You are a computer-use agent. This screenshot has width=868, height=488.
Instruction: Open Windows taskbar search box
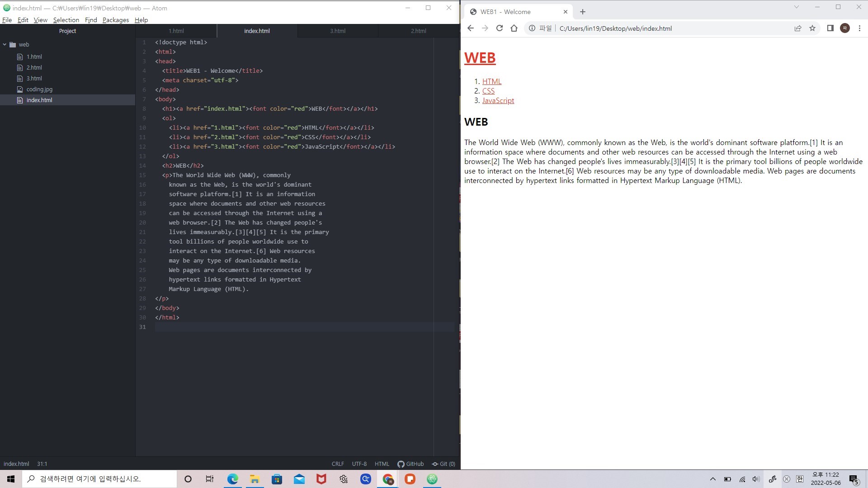pyautogui.click(x=99, y=479)
